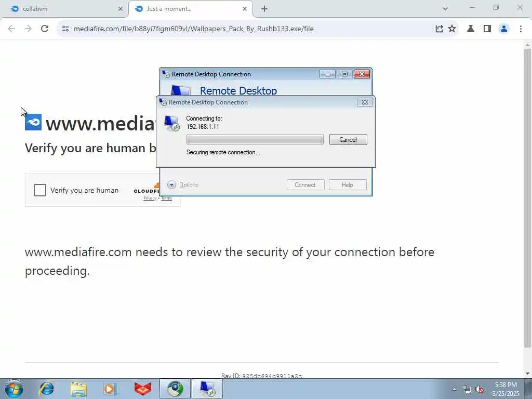The height and width of the screenshot is (399, 532).
Task: Toggle the browser side panel
Action: tap(487, 29)
